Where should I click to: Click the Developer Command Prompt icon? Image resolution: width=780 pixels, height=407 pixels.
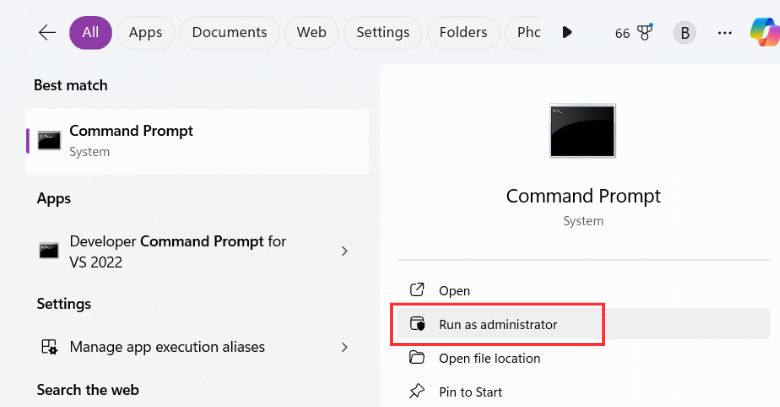click(49, 251)
